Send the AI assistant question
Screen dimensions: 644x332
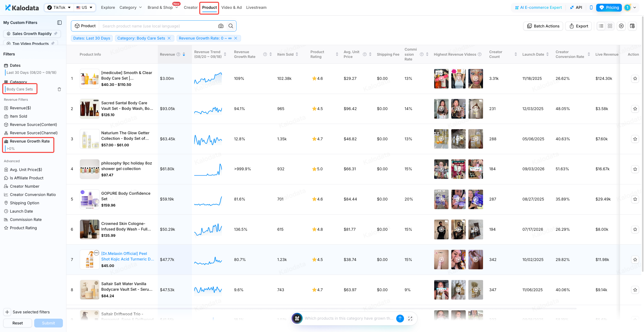point(400,318)
